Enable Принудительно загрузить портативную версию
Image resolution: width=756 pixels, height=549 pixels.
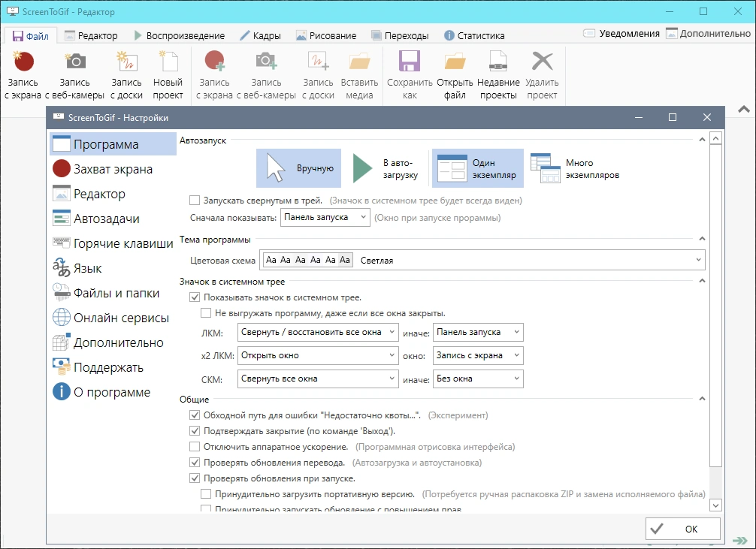(x=206, y=493)
